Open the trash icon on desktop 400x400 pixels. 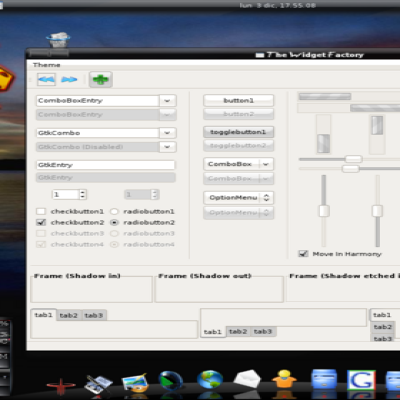point(58,40)
